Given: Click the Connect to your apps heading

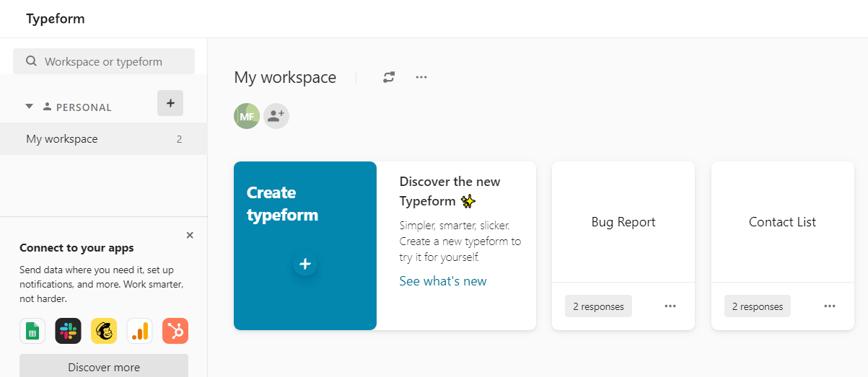Looking at the screenshot, I should pyautogui.click(x=76, y=248).
